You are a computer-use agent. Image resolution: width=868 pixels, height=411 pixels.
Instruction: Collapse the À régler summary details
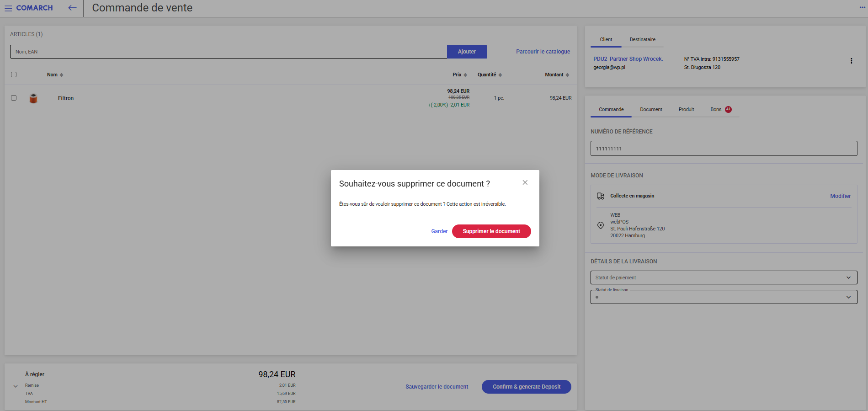coord(16,386)
